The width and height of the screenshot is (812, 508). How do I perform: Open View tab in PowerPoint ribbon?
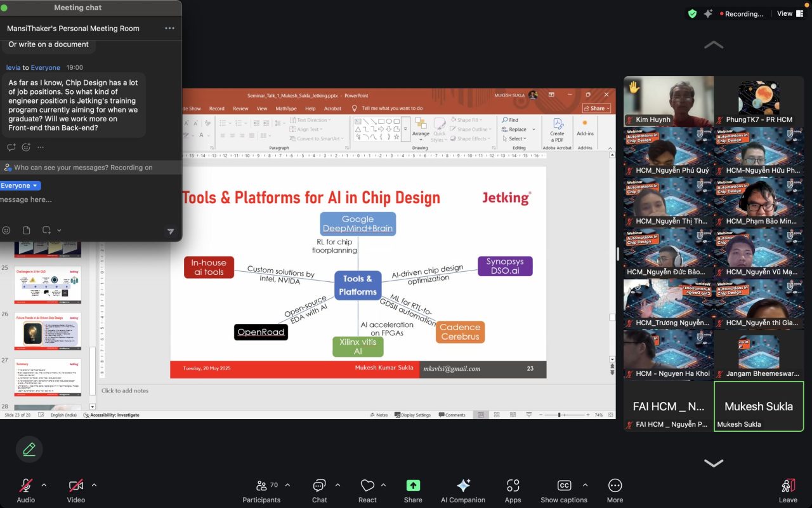tap(261, 109)
